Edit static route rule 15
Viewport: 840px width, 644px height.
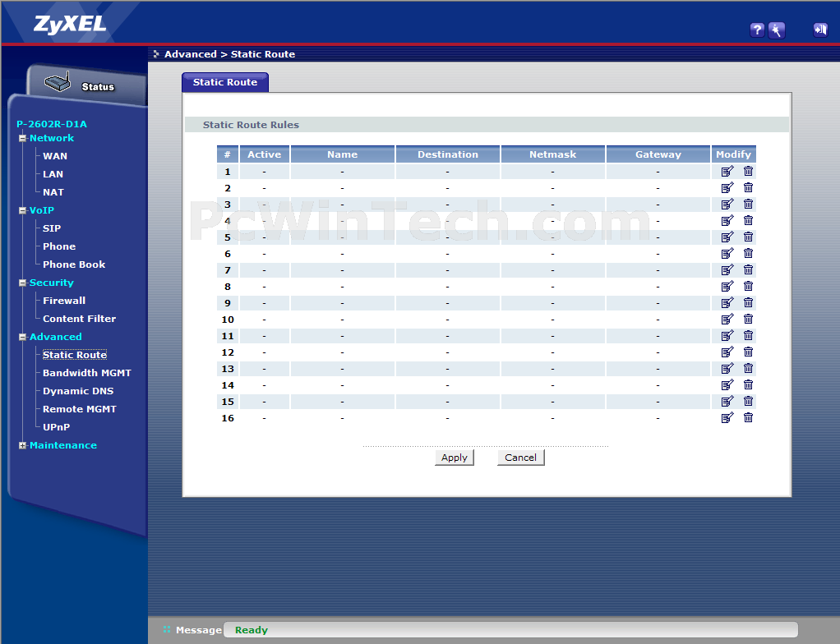click(x=727, y=401)
